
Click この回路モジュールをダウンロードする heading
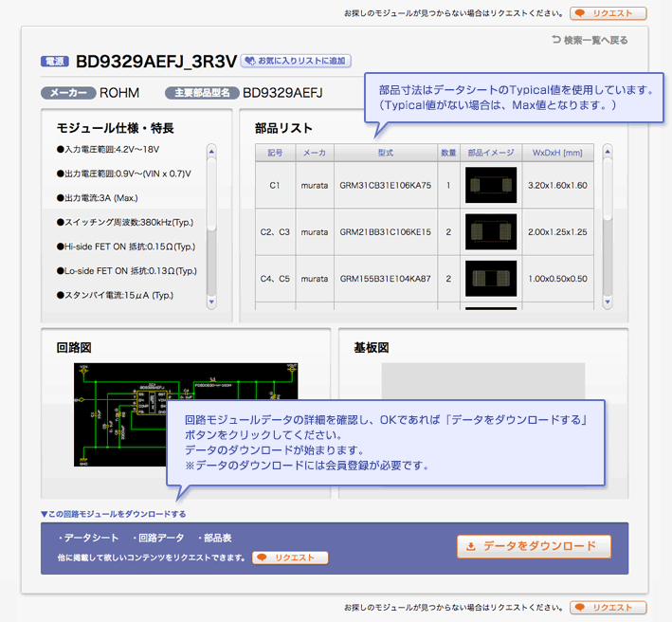(114, 514)
